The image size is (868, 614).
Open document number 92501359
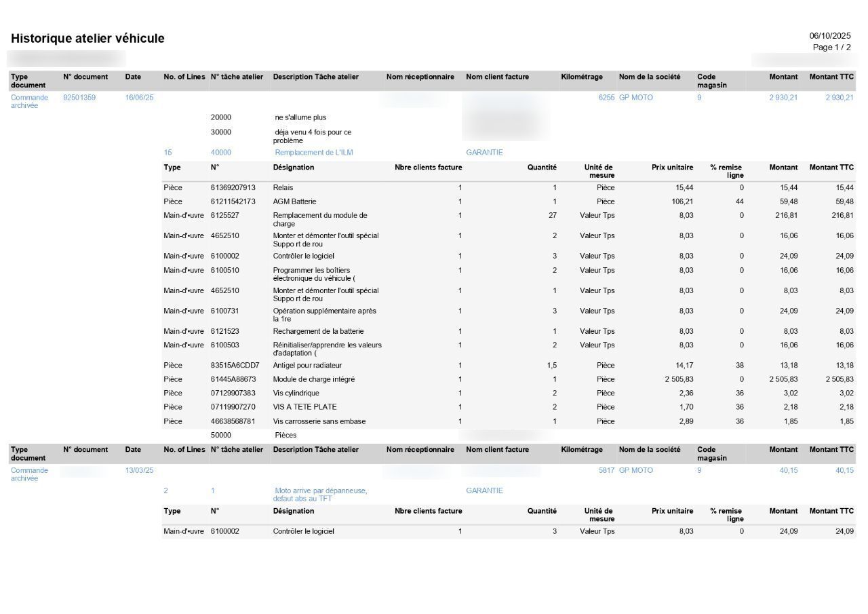pos(79,98)
